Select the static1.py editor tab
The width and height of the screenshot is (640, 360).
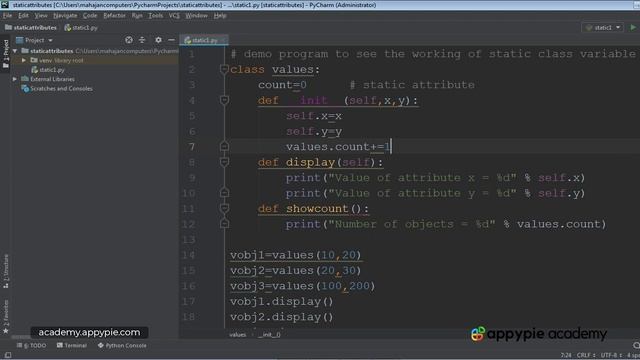(x=204, y=40)
